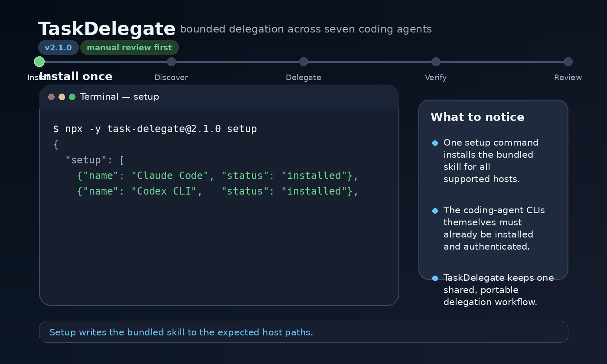Click the Terminal — setup title

120,97
